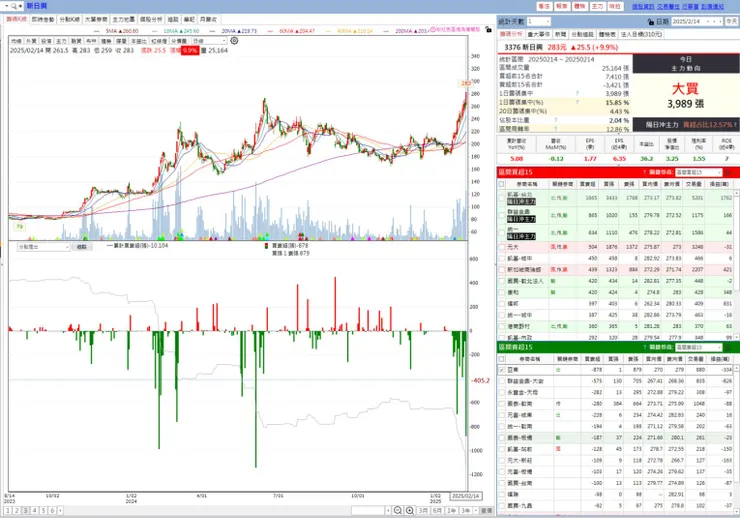Click the input field left of zoom icons
Screen dimensions: 740x518
pos(368,510)
